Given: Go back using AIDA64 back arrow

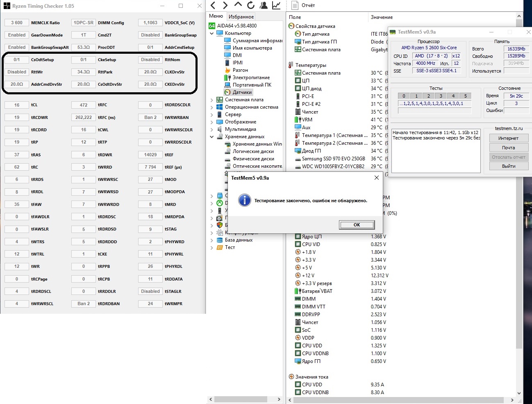Looking at the screenshot, I should tap(213, 5).
